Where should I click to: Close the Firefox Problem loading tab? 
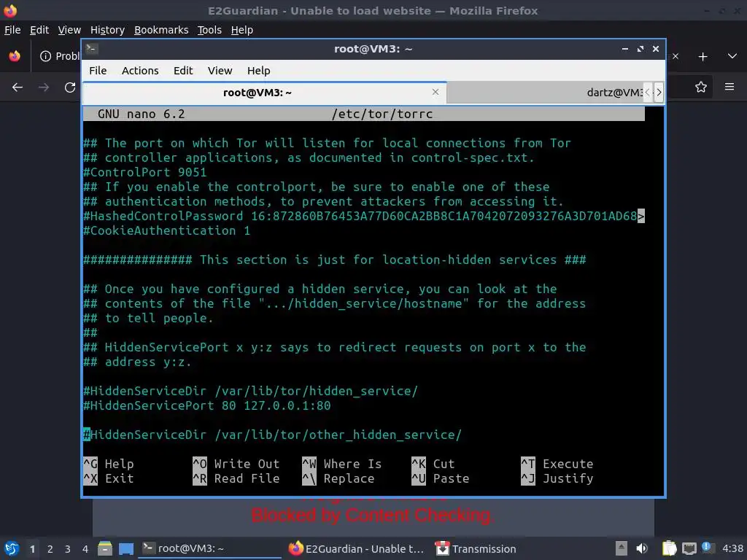pyautogui.click(x=676, y=56)
